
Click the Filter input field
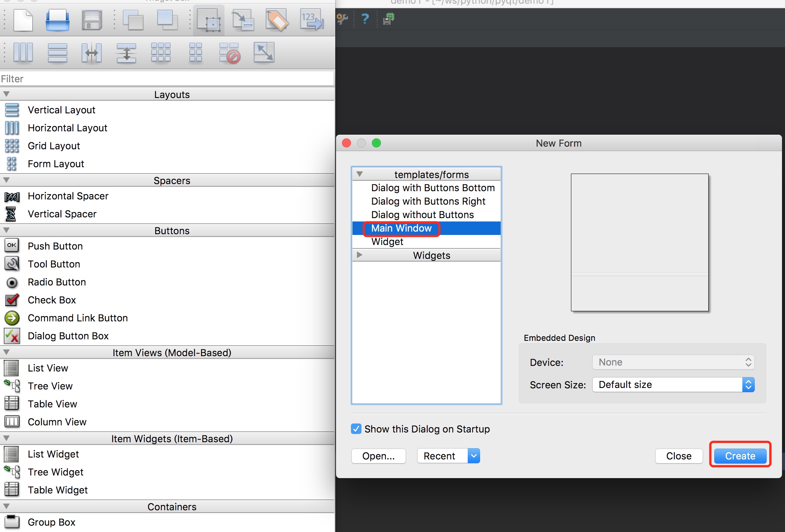coord(167,79)
